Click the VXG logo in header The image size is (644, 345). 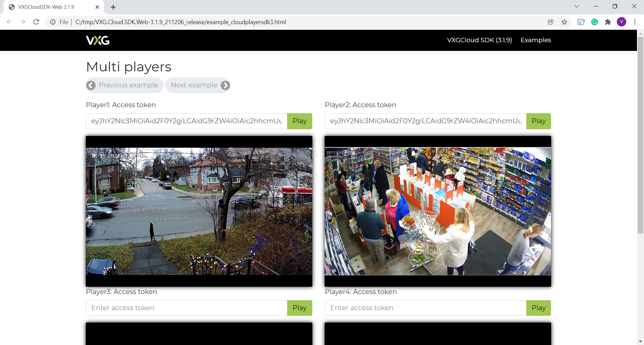coord(98,40)
